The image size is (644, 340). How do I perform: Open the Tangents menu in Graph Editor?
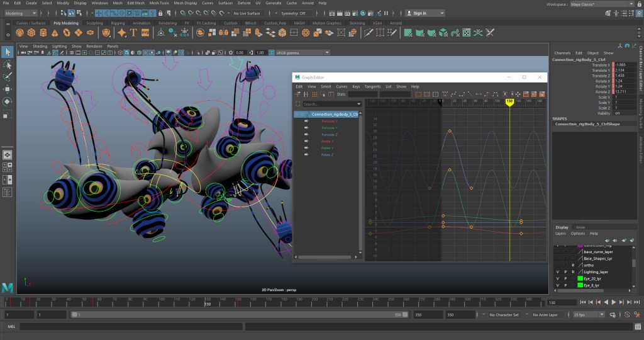coord(372,86)
